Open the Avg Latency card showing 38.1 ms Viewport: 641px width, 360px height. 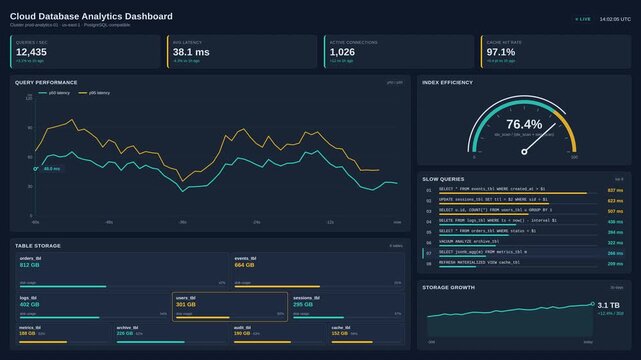(242, 51)
